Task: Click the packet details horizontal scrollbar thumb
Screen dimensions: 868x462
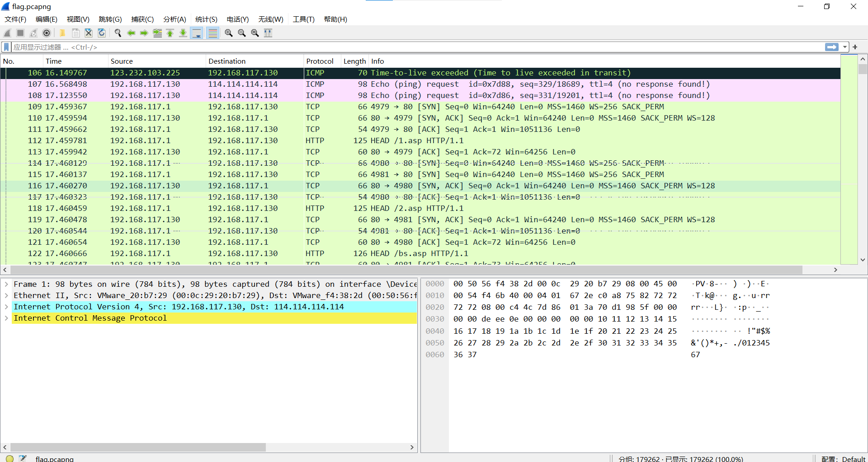Action: click(x=138, y=447)
